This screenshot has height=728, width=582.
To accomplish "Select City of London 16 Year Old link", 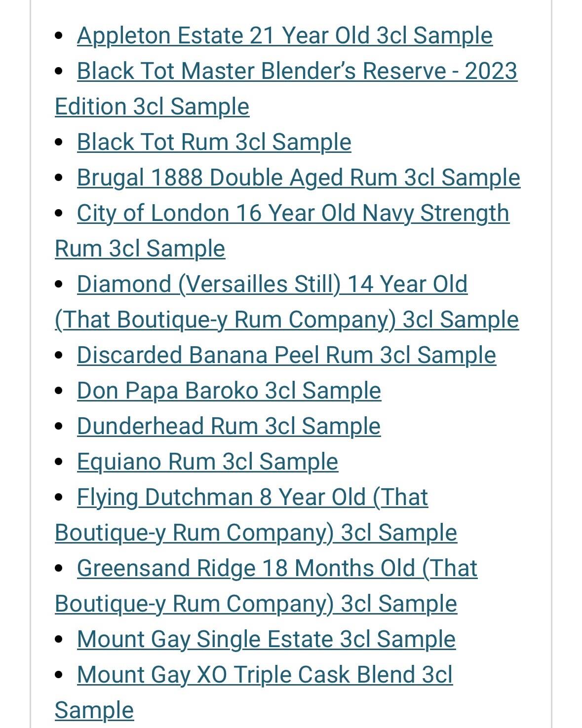I will pos(293,213).
